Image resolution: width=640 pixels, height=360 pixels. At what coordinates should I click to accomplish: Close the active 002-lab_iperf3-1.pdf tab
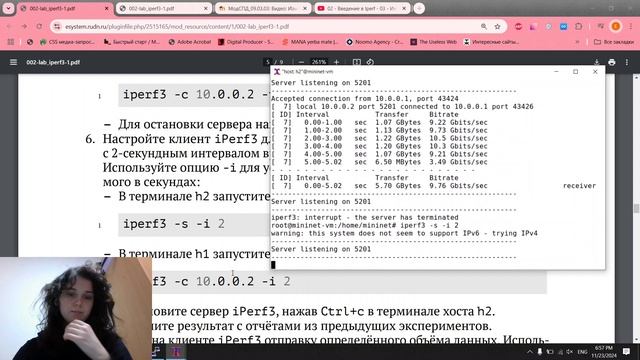pyautogui.click(x=107, y=8)
